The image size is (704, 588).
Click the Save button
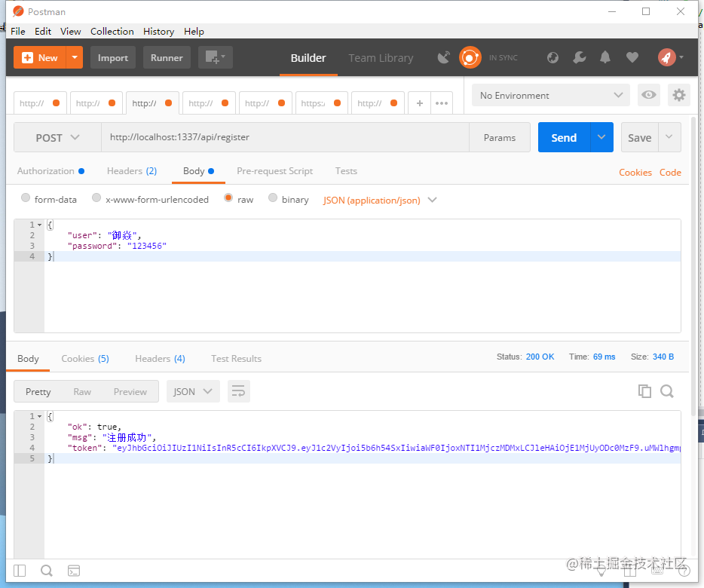click(640, 137)
